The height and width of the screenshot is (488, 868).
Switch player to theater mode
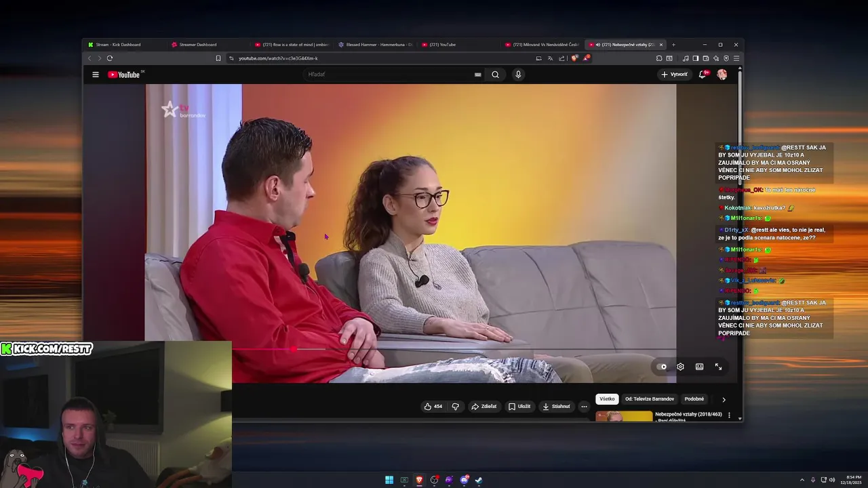coord(699,367)
